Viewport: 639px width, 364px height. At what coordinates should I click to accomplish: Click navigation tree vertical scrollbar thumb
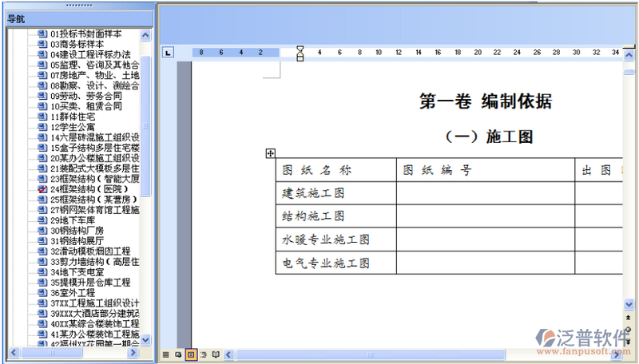tap(145, 126)
